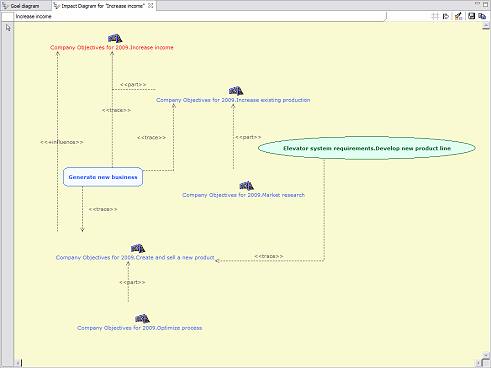Click the flag-shaped toolbar icon

(x=446, y=16)
